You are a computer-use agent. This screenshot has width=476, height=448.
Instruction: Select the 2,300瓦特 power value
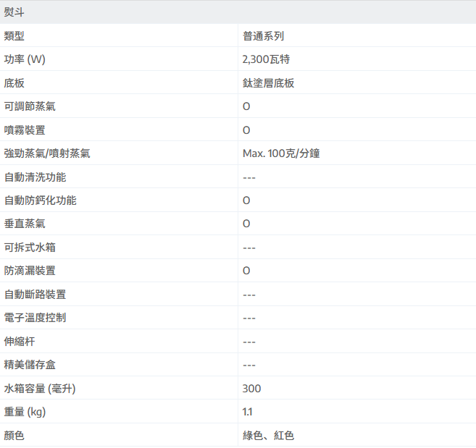coord(267,59)
